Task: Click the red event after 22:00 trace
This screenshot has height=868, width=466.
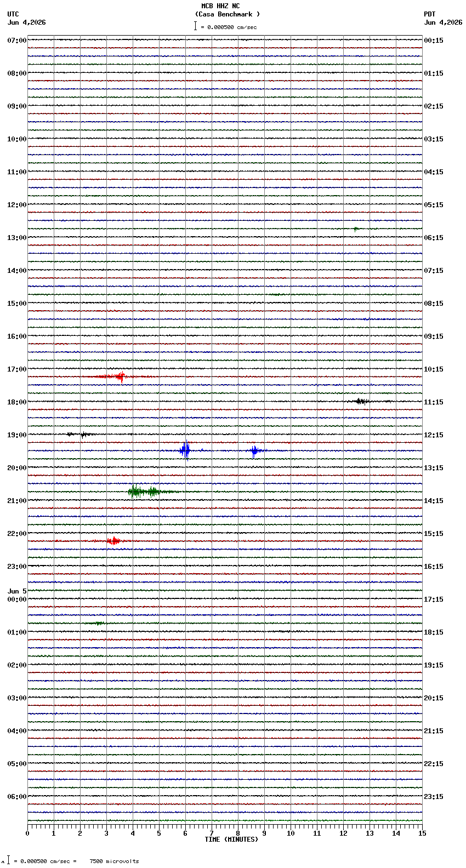Action: (114, 541)
